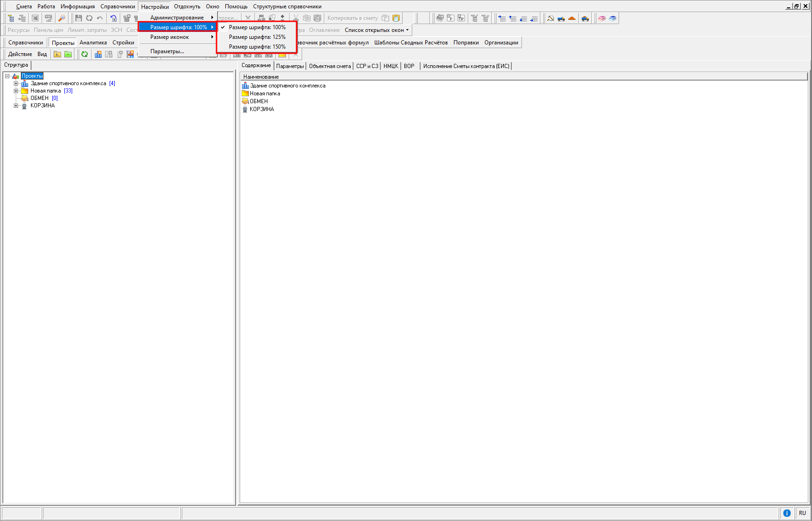Image resolution: width=812 pixels, height=521 pixels.
Task: Select КОРЗИНА in the contents list
Action: point(261,109)
